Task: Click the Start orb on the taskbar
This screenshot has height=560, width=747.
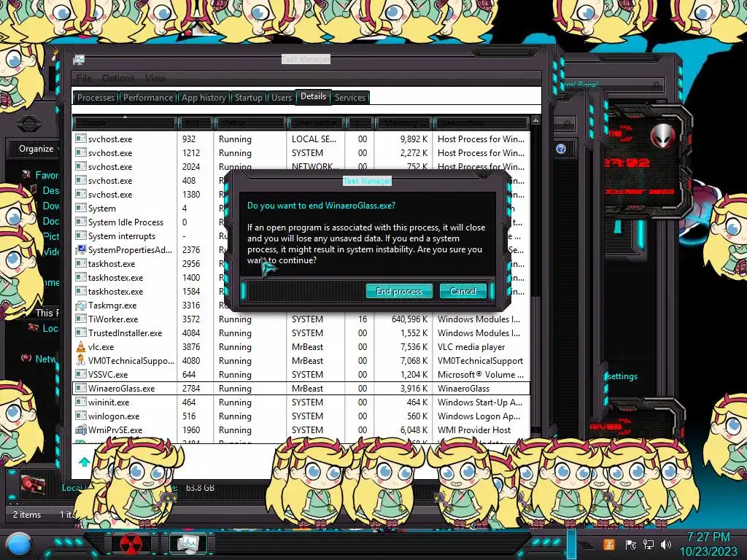Action: pyautogui.click(x=19, y=545)
